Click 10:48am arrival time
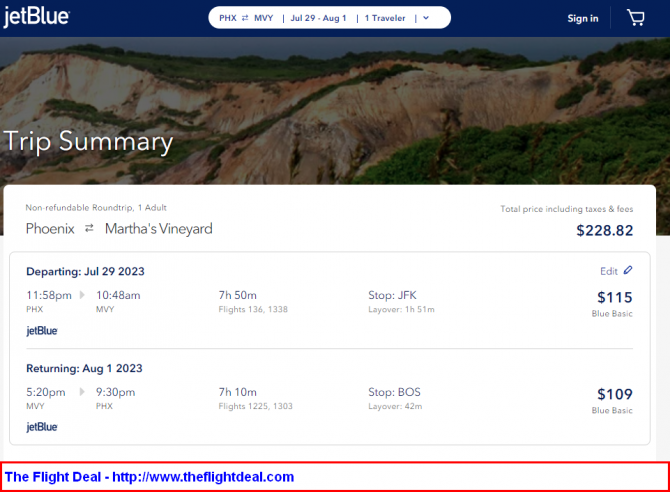The image size is (670, 492). 118,295
